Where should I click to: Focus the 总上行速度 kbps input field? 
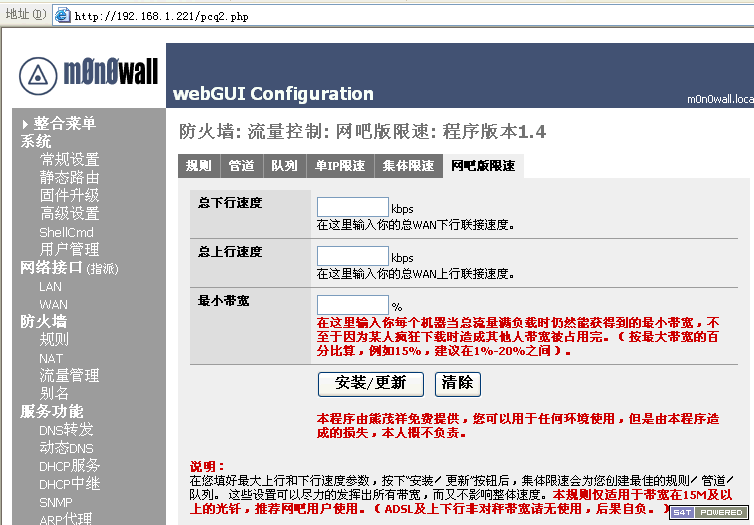click(x=352, y=256)
